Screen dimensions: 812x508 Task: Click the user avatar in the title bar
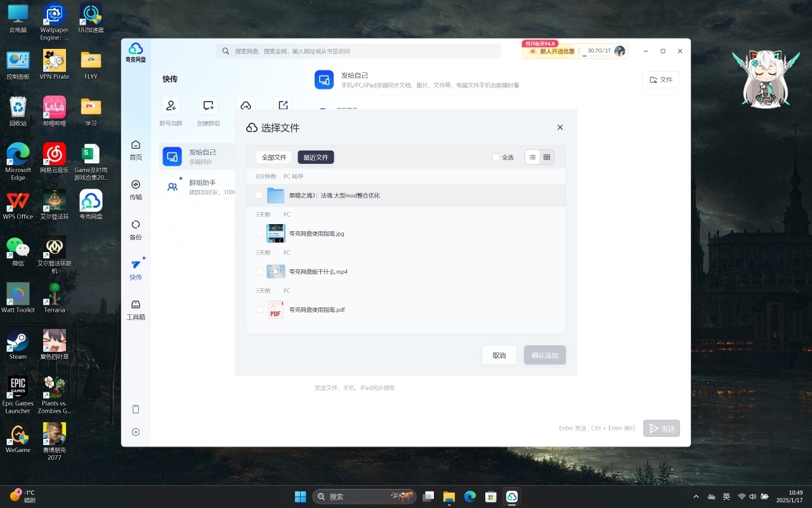point(620,51)
